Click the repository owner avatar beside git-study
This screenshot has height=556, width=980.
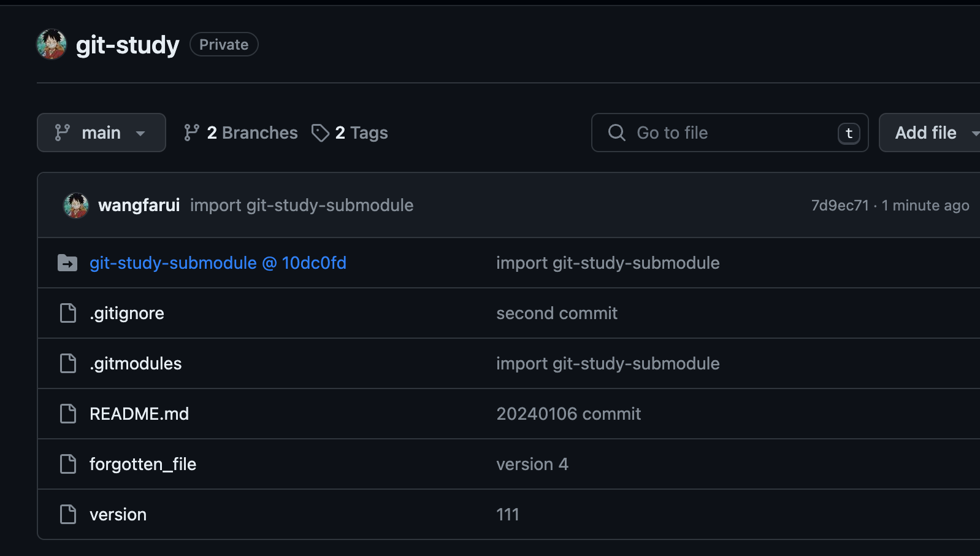(x=52, y=45)
